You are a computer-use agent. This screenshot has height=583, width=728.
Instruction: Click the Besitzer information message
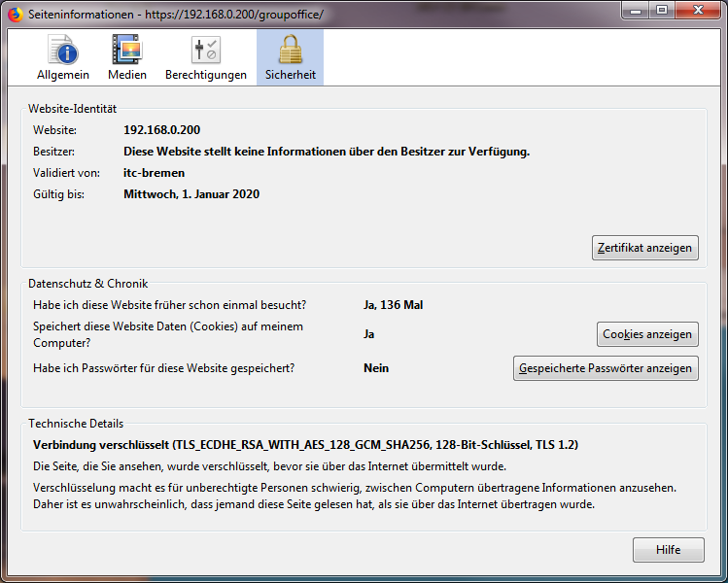tap(327, 152)
